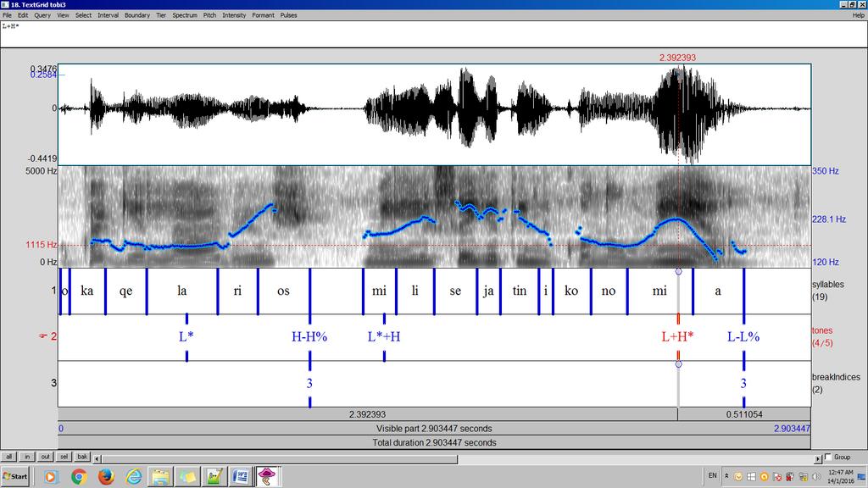Select the 'breakIndices (2)' tier label

(x=836, y=383)
